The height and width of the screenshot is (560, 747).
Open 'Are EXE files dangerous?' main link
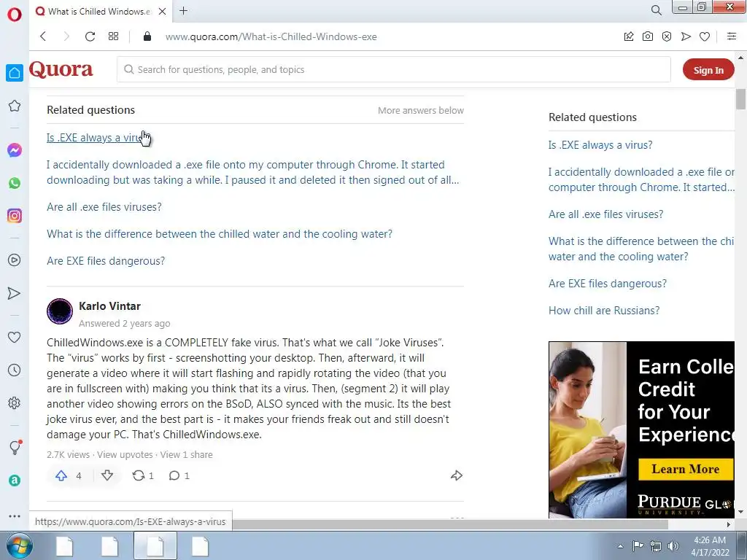click(x=106, y=261)
